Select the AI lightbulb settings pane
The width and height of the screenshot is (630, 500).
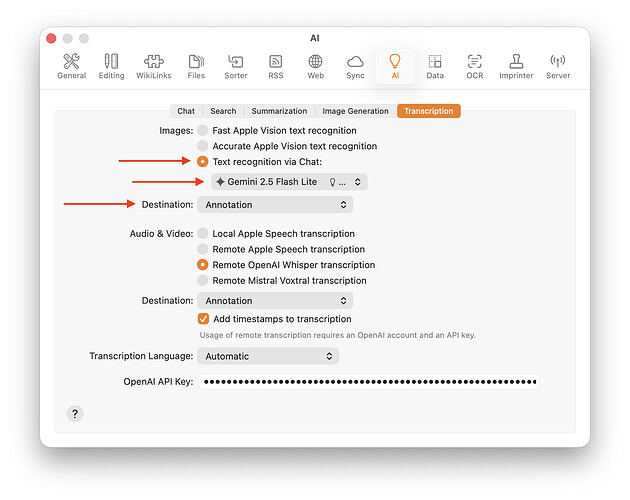coord(395,67)
